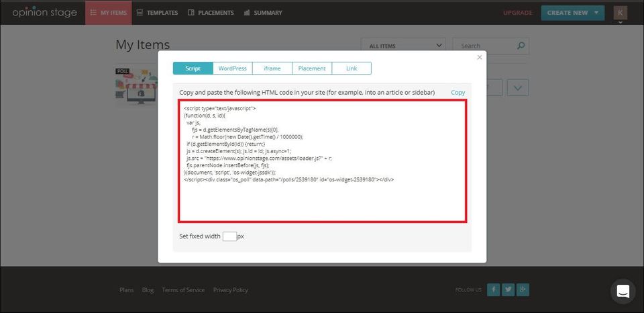Viewport: 644px width, 313px height.
Task: Open the chat support bubble
Action: coord(623,292)
